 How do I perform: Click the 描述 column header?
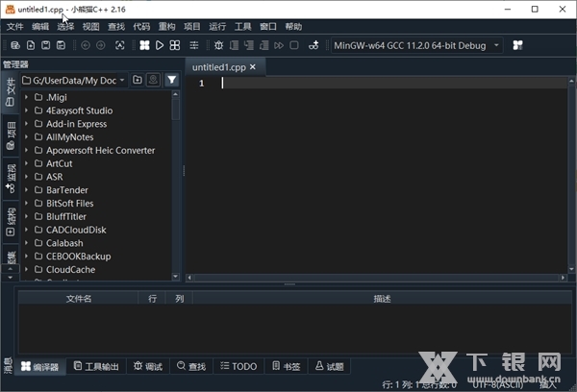pos(382,299)
